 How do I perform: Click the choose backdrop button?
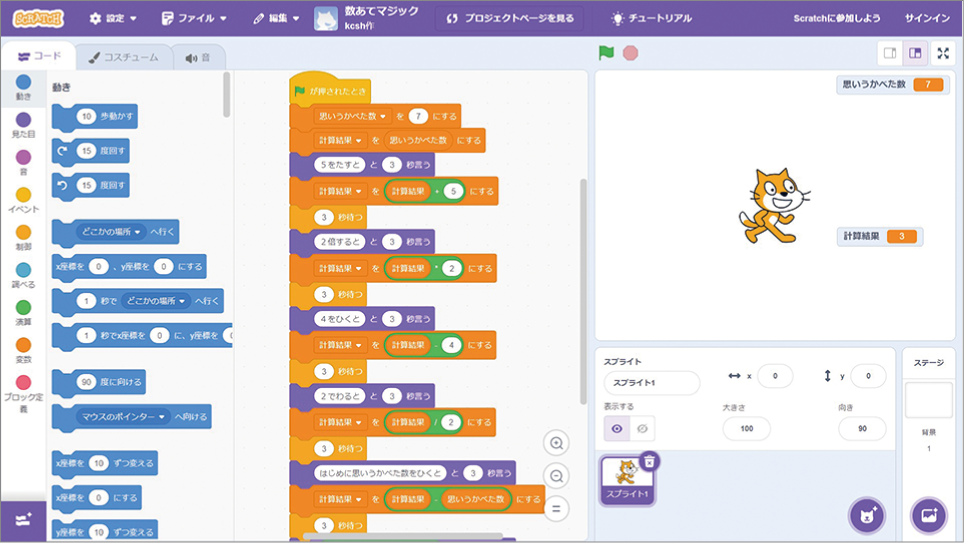tap(928, 515)
